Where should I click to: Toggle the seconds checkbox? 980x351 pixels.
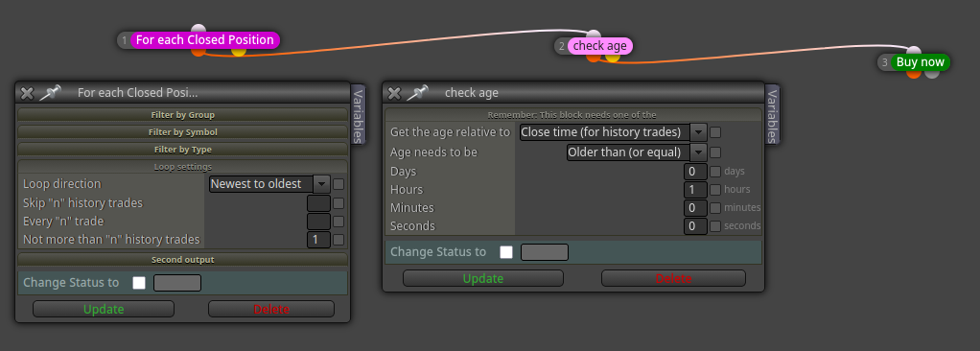[x=715, y=225]
